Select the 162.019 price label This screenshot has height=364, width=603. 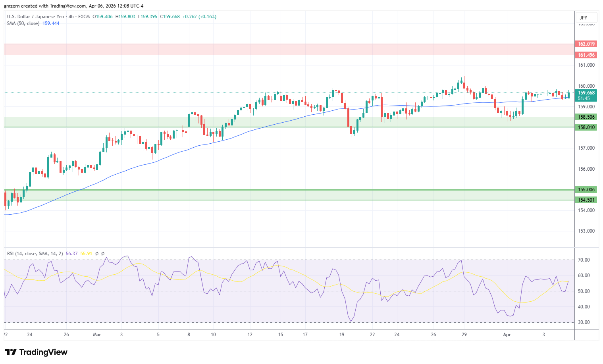(x=586, y=44)
